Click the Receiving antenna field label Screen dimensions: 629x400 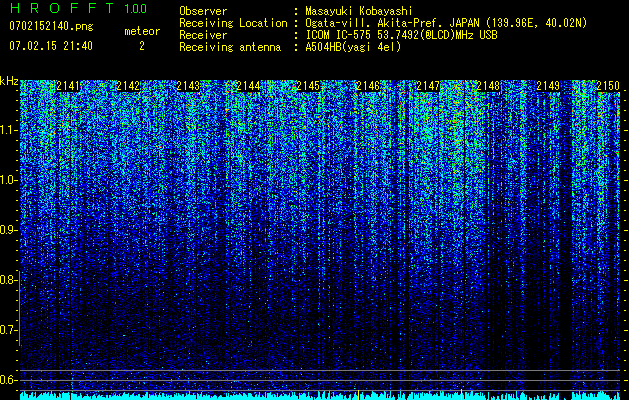230,47
